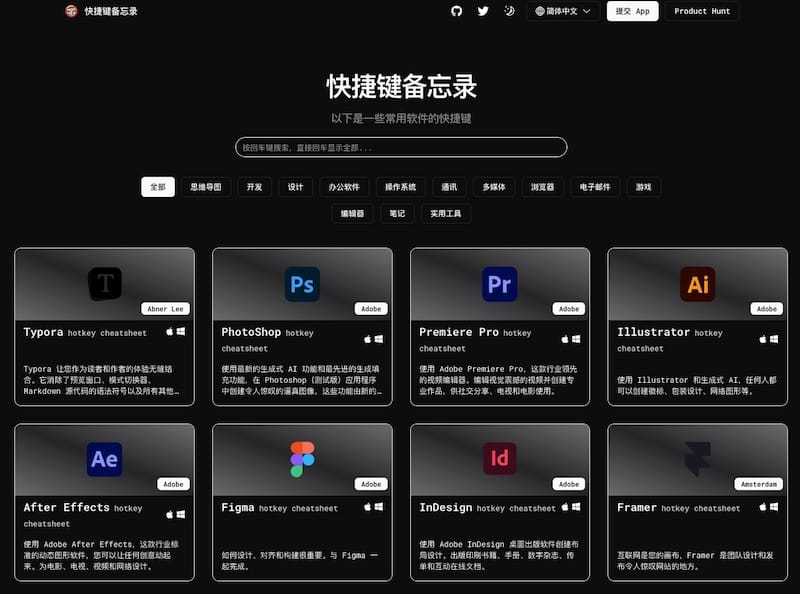This screenshot has height=594, width=800.
Task: Select the 多媒体 category tab
Action: pos(494,187)
